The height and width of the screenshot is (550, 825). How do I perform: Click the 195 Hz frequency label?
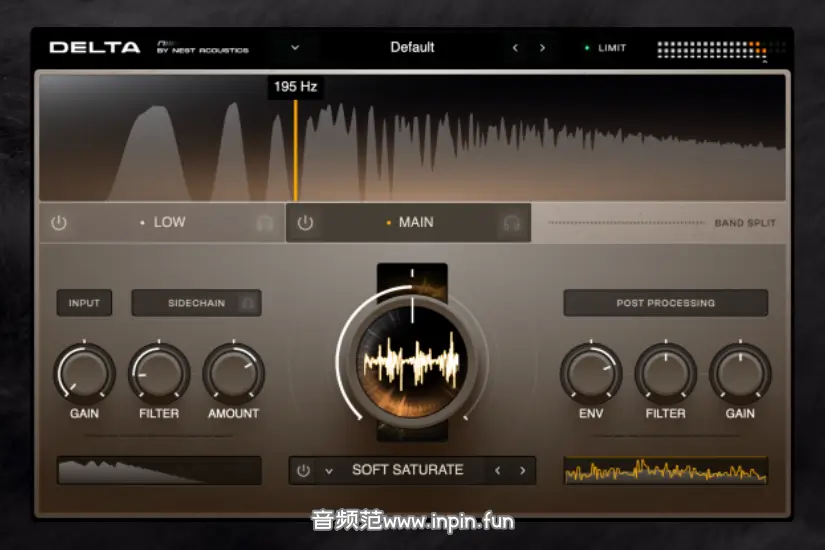coord(296,86)
